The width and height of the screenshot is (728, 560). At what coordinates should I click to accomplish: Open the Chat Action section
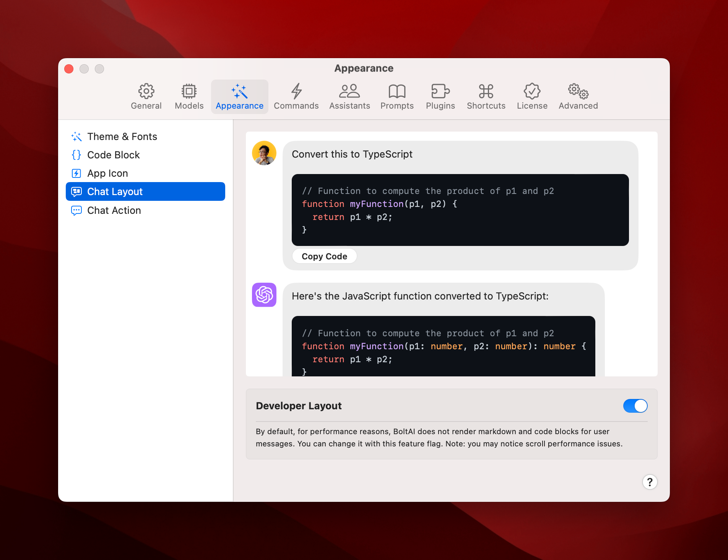click(x=114, y=210)
